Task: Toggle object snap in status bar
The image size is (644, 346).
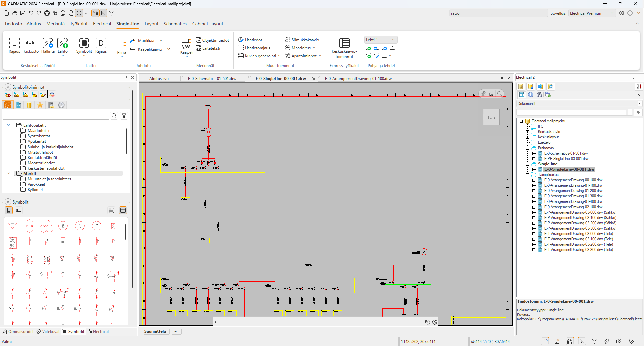Action: (570, 341)
